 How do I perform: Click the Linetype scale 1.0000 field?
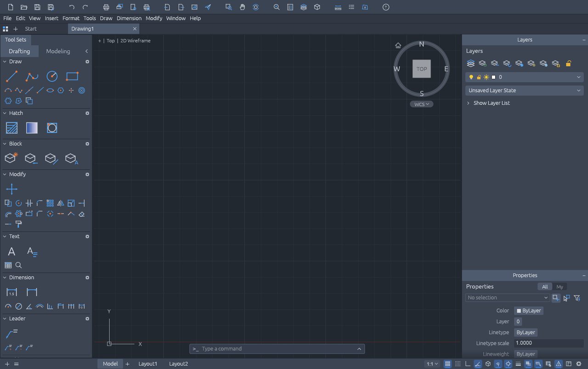[x=548, y=343]
